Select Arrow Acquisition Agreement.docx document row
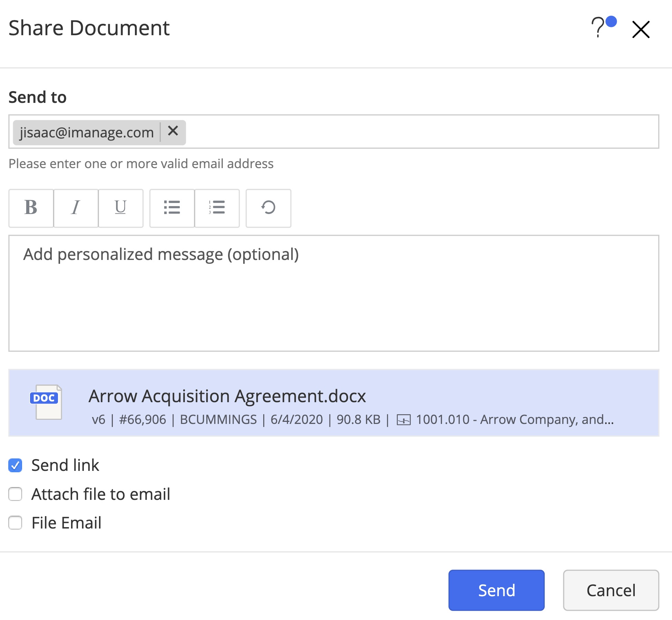Viewport: 672px width, 620px height. click(x=333, y=403)
